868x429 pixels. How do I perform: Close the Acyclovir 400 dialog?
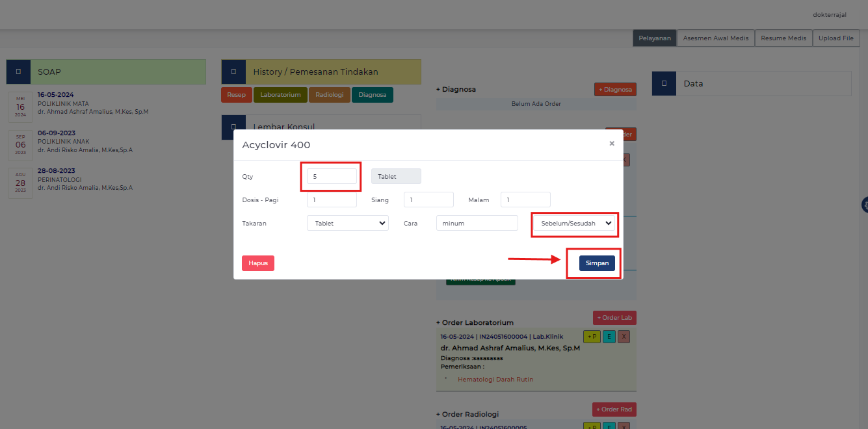point(611,143)
